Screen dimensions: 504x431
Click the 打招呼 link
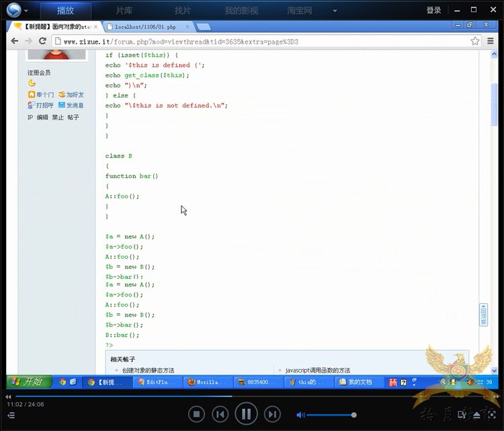click(x=40, y=105)
